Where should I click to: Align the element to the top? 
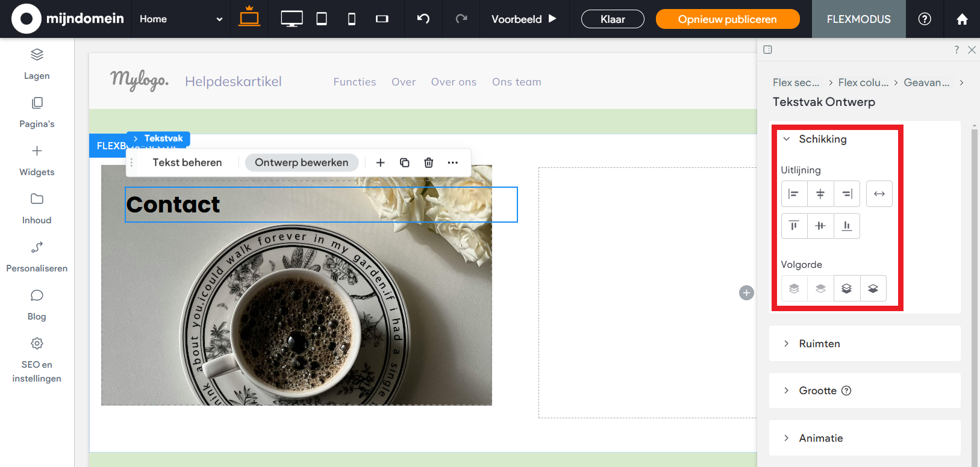click(x=794, y=226)
